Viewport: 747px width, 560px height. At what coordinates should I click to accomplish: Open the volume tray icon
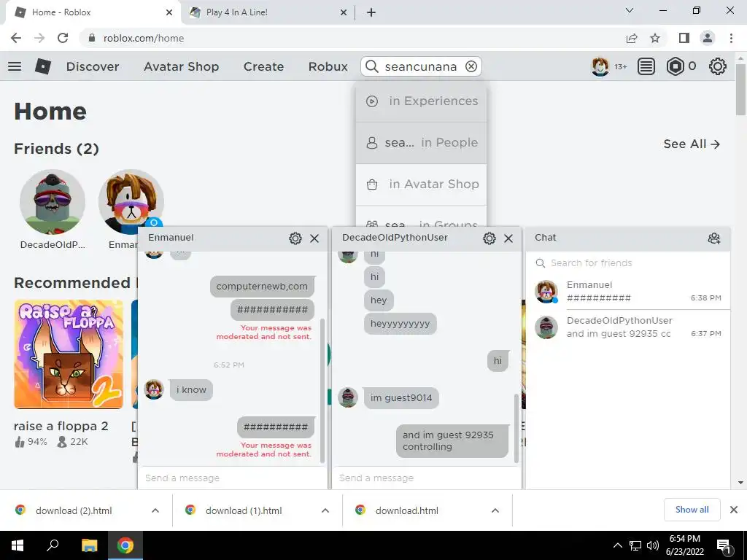[653, 545]
